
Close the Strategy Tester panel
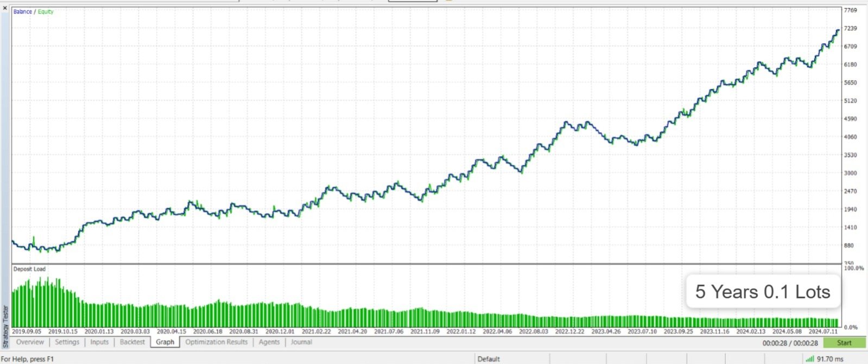pos(5,8)
